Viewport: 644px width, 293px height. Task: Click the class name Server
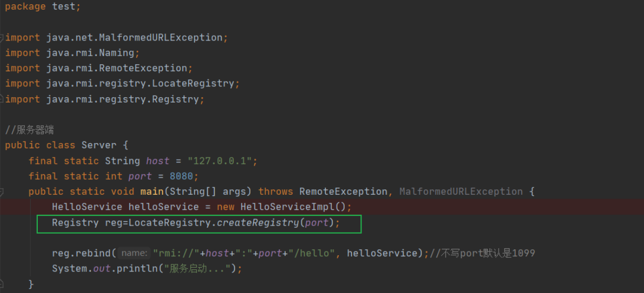coord(99,145)
